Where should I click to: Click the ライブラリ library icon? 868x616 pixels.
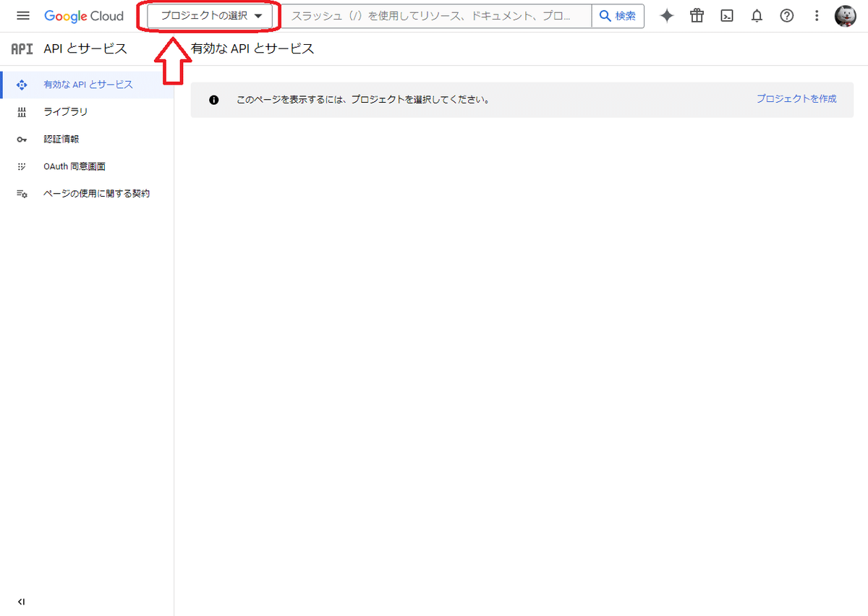(x=22, y=112)
